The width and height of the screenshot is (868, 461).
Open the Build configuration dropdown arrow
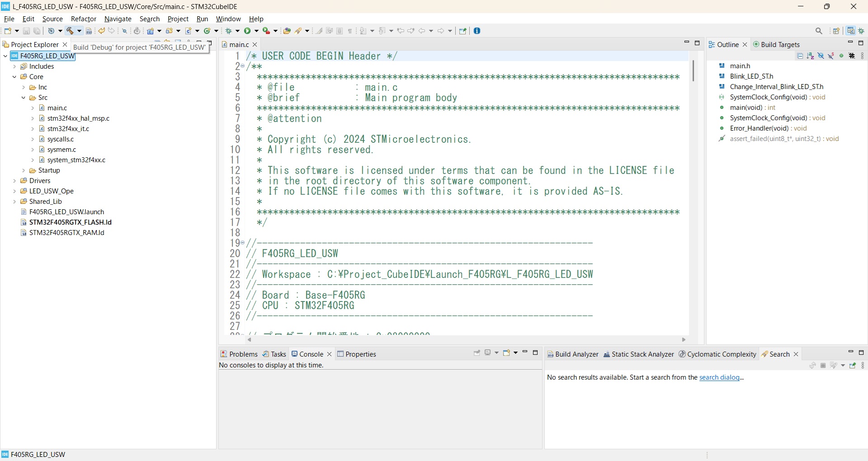point(60,31)
